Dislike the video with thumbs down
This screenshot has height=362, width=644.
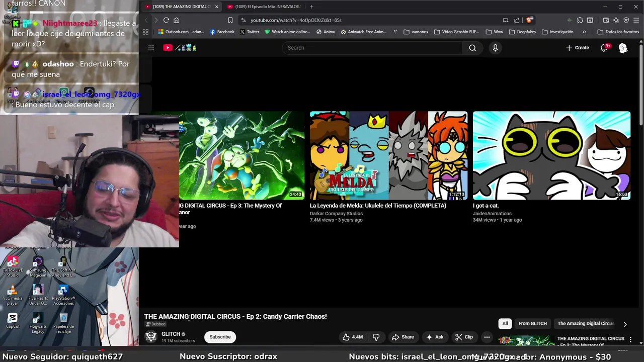tap(375, 337)
